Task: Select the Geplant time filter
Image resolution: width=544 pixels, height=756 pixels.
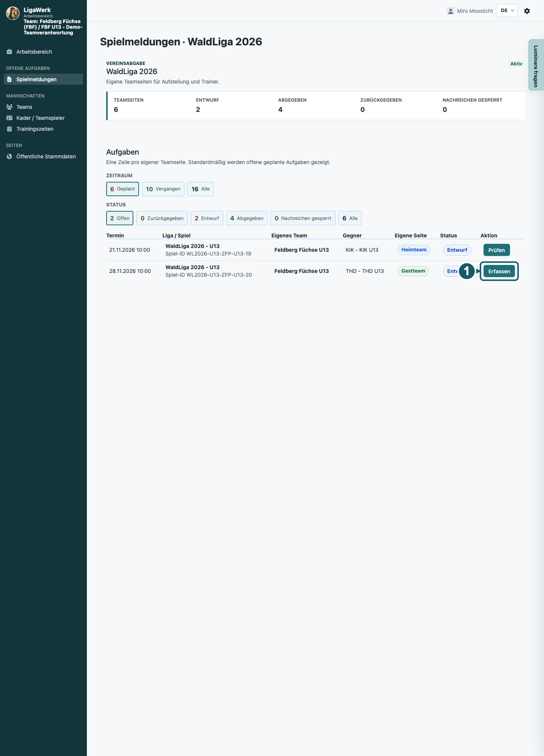Action: (122, 189)
